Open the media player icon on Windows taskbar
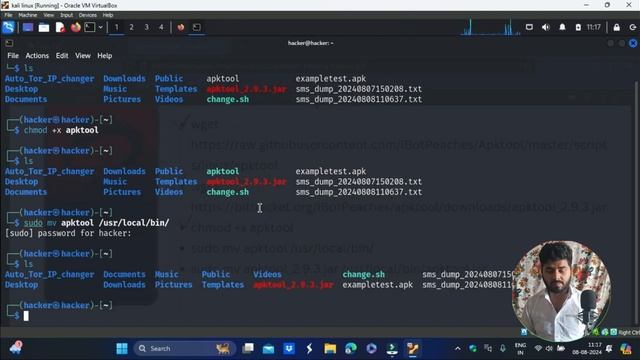640x360 pixels. point(371,349)
